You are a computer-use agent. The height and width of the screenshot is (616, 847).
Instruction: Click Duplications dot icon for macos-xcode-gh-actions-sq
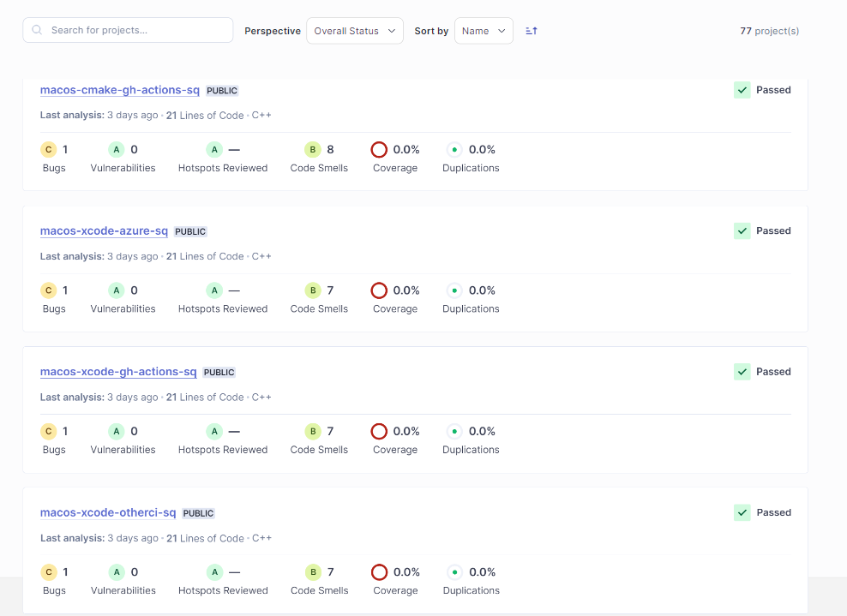click(455, 431)
